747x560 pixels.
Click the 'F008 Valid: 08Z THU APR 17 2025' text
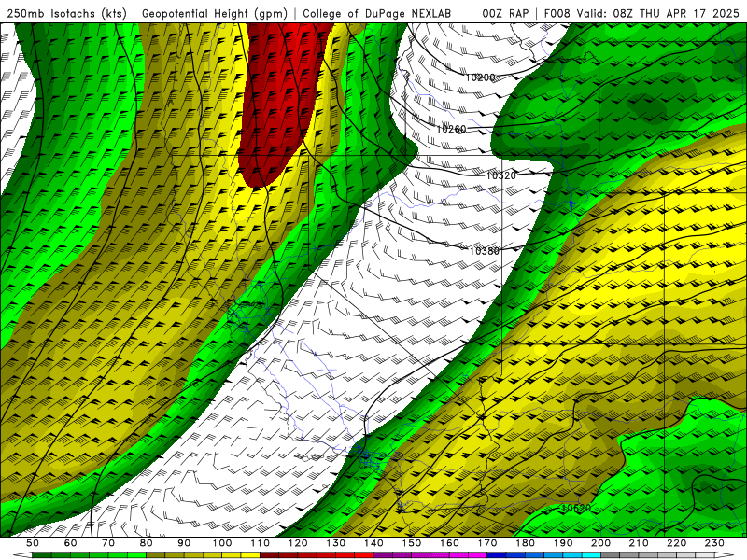(641, 14)
